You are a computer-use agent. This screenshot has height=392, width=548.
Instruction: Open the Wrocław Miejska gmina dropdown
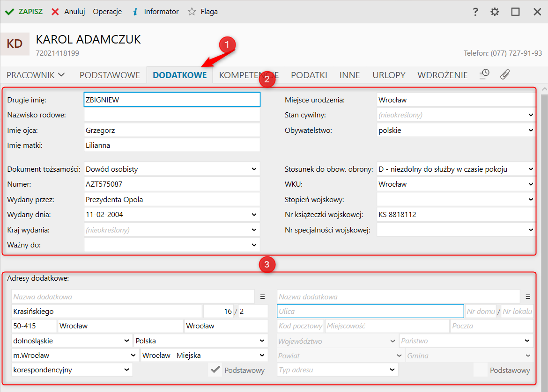click(262, 356)
